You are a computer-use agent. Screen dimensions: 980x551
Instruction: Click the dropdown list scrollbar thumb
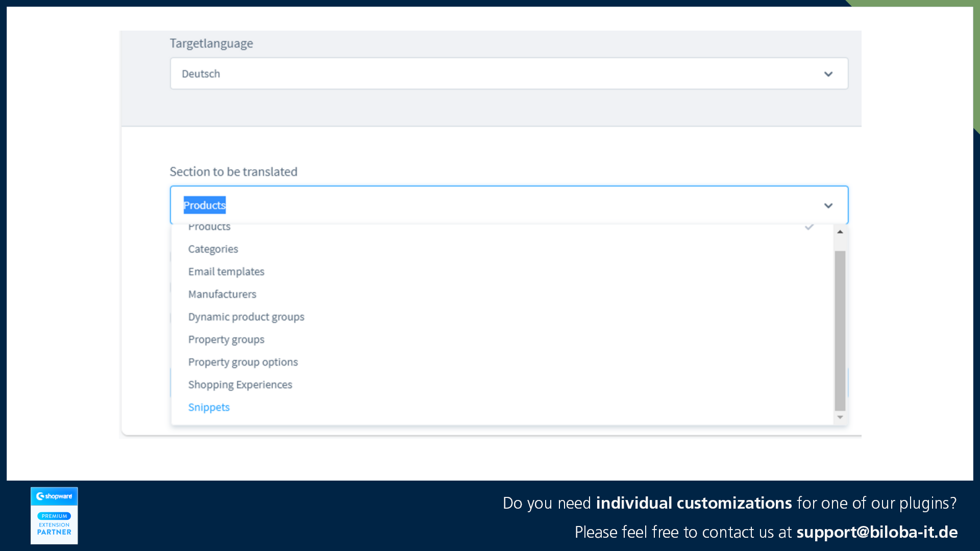840,331
